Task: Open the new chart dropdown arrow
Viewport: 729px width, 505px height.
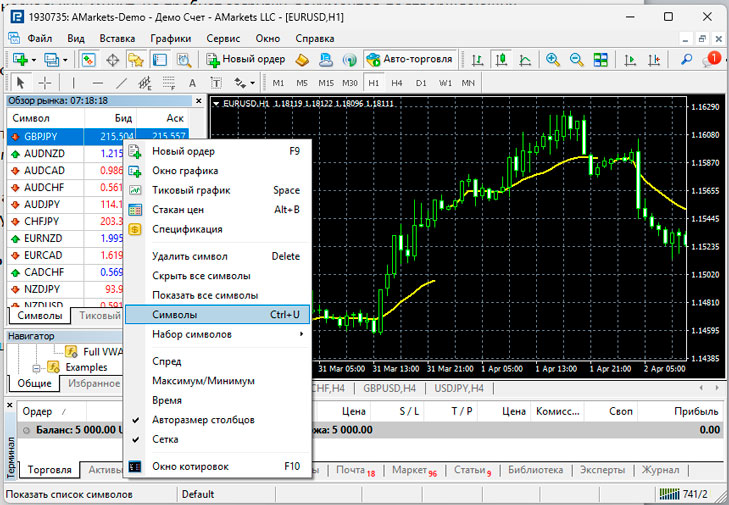Action: [x=33, y=59]
